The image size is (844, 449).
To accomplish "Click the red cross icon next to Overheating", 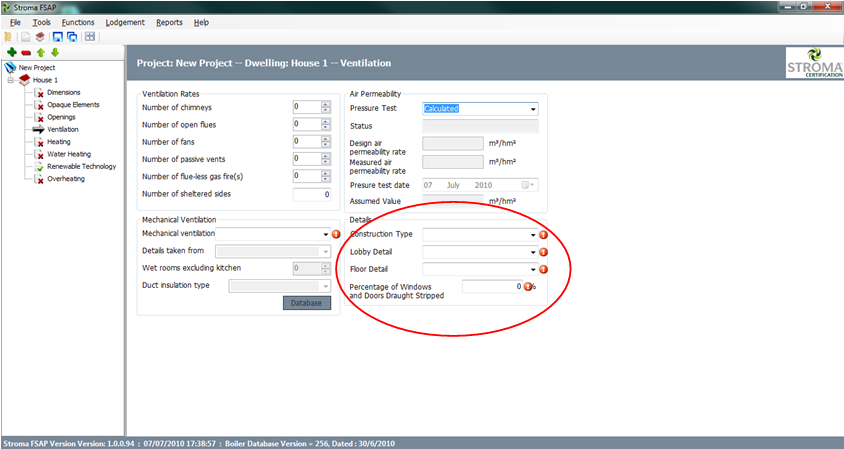I will (39, 179).
